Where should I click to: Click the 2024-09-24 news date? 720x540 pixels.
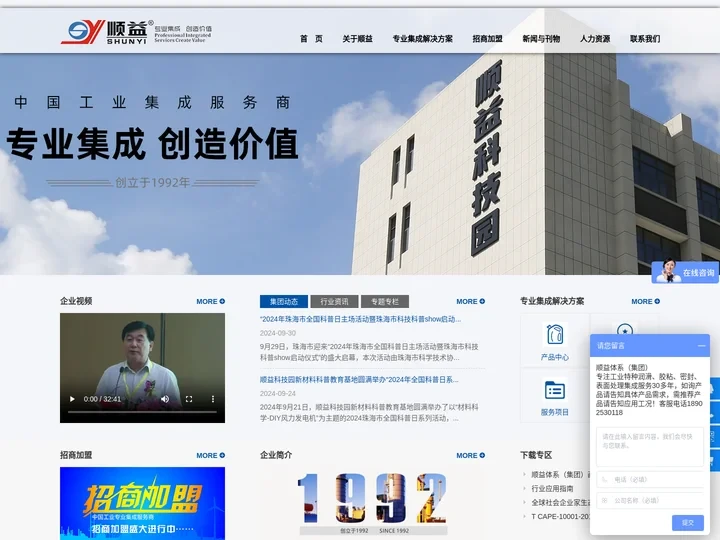[278, 394]
